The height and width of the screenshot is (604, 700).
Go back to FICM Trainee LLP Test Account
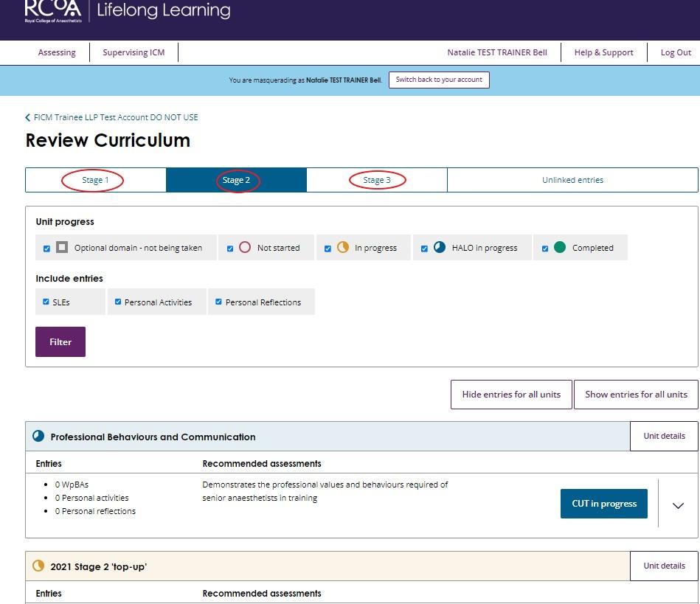116,117
